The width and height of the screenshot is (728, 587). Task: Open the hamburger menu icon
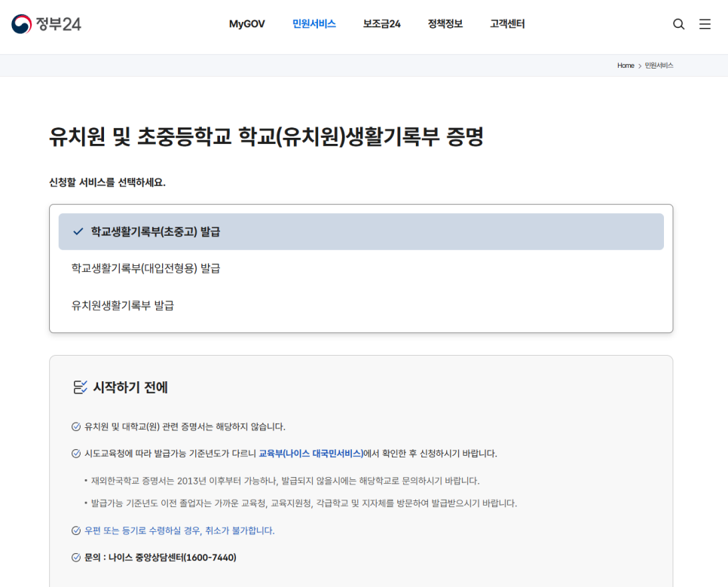[705, 24]
